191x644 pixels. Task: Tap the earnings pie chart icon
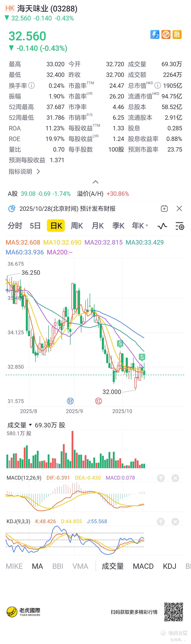pos(12,208)
